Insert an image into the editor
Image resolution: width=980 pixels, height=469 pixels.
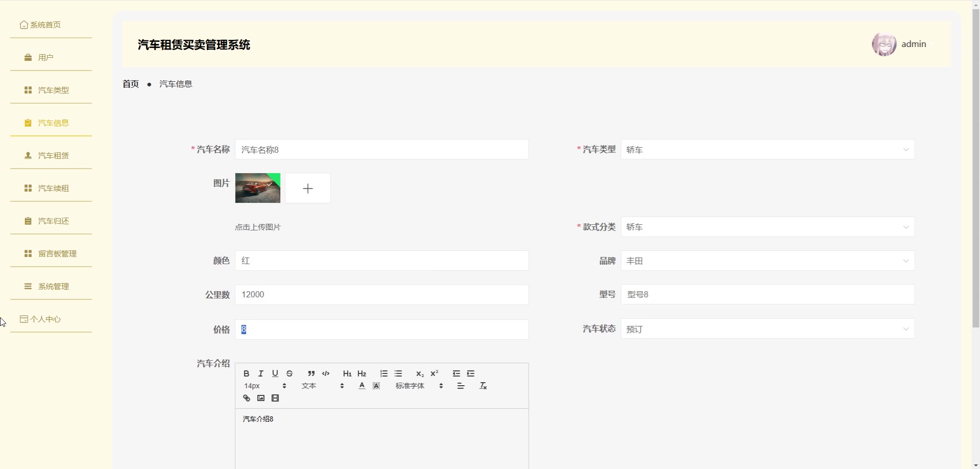(261, 398)
